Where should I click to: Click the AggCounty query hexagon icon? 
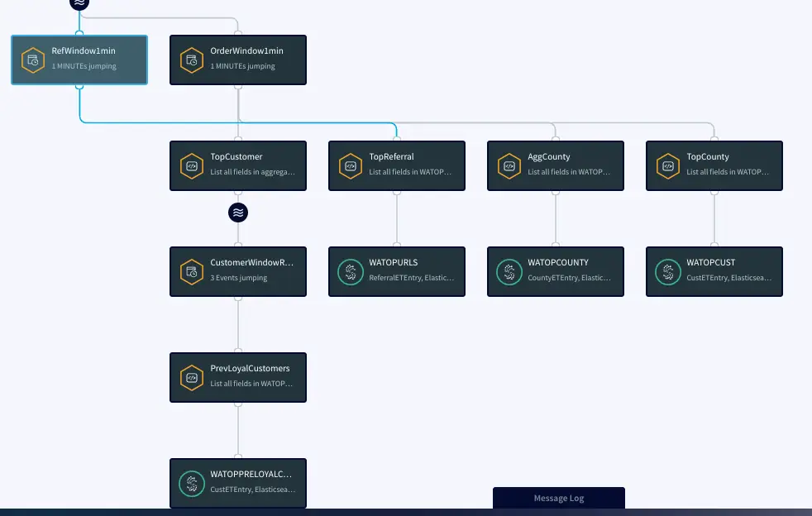tap(509, 165)
